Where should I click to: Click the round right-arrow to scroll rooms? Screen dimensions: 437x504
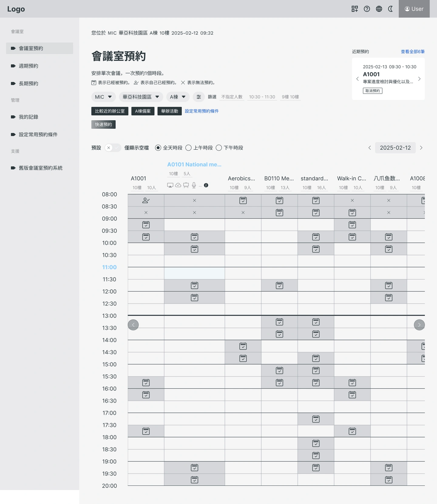[419, 325]
